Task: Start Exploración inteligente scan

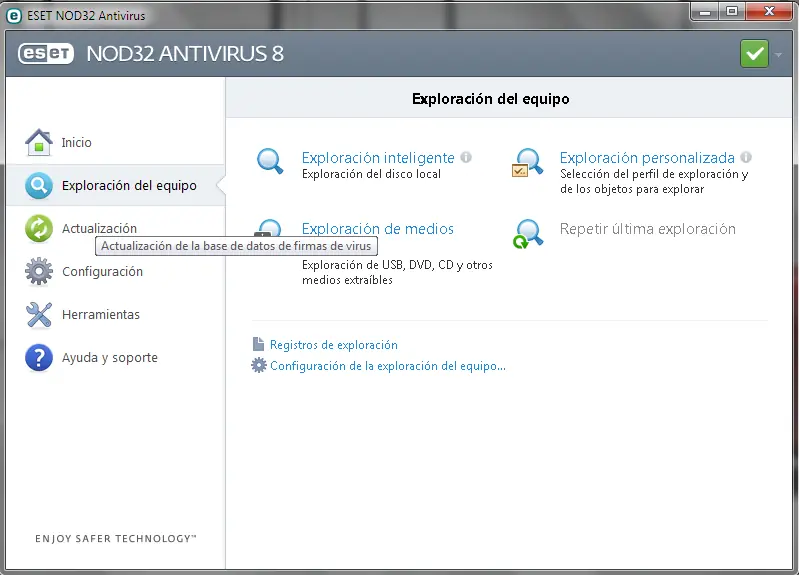Action: (x=378, y=158)
